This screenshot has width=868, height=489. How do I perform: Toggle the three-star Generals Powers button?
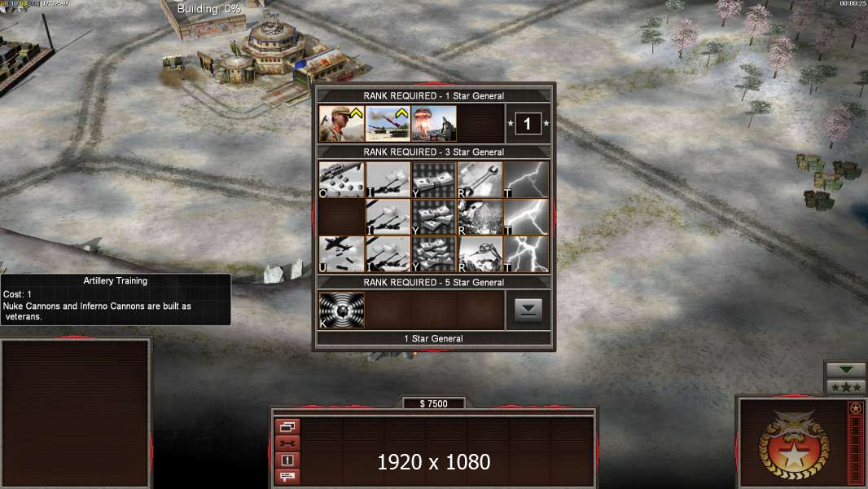coord(845,387)
